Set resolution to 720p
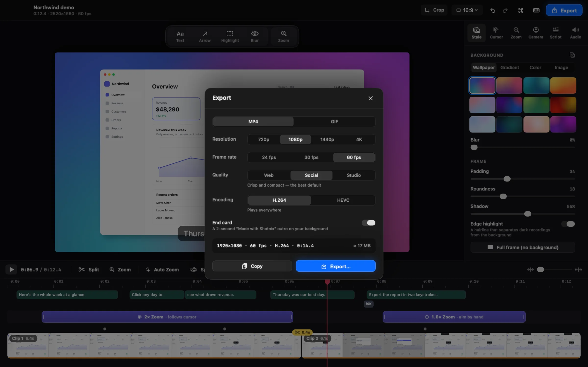 (264, 139)
